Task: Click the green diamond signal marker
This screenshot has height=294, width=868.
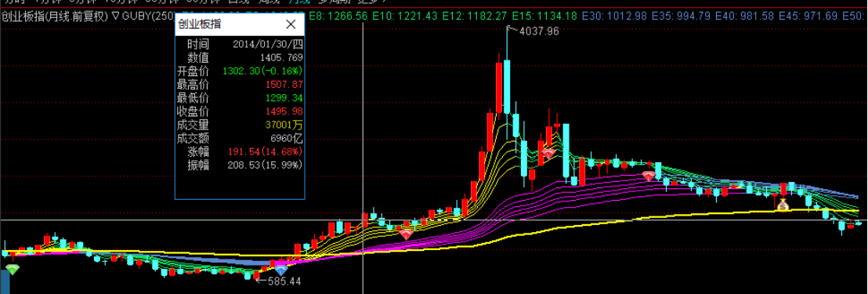Action: [12, 270]
